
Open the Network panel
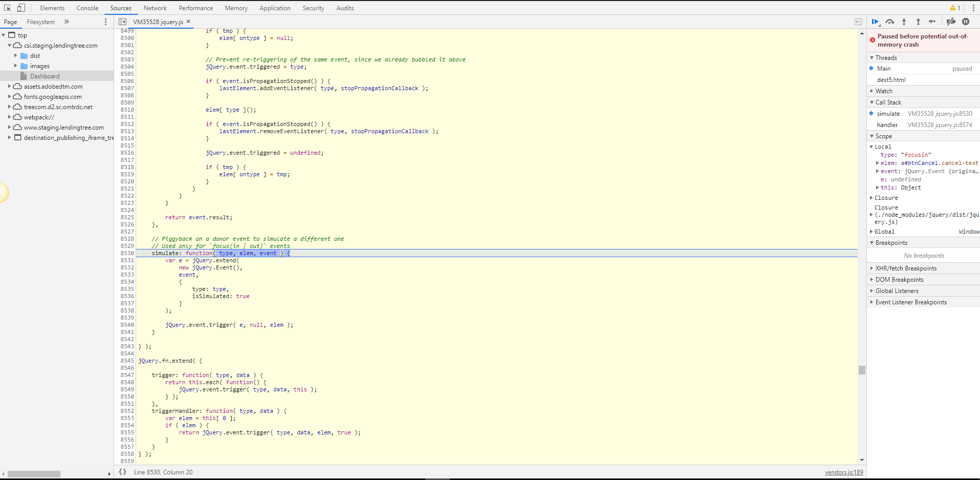pyautogui.click(x=155, y=8)
